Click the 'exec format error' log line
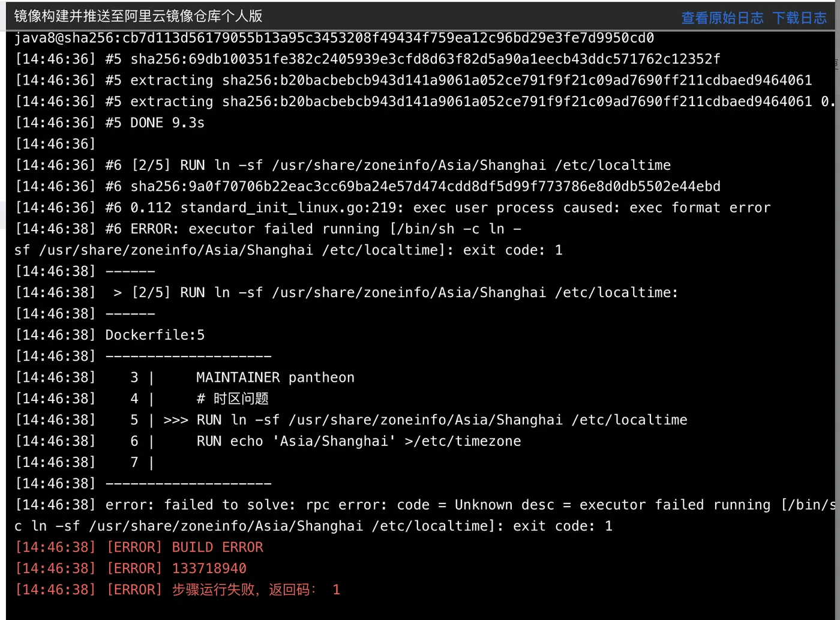This screenshot has width=840, height=620. tap(393, 208)
